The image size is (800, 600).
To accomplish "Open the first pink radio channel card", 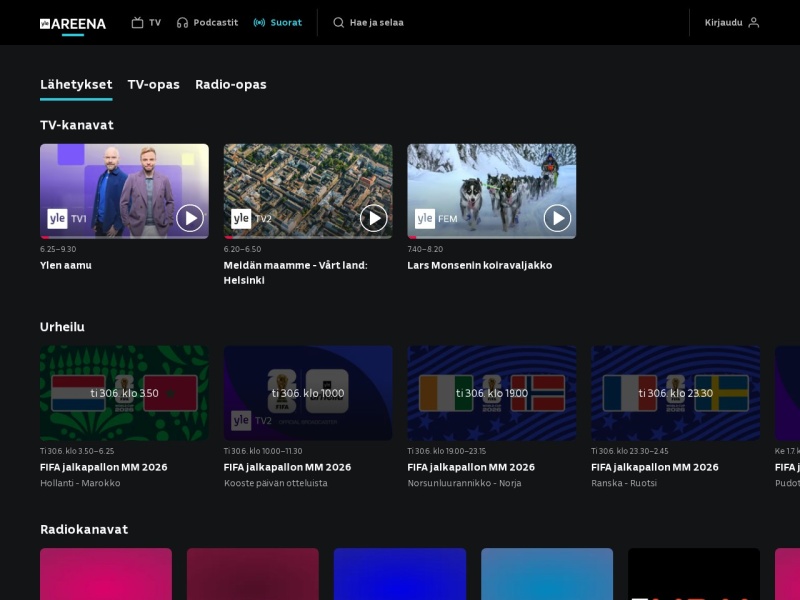I will pos(106,574).
